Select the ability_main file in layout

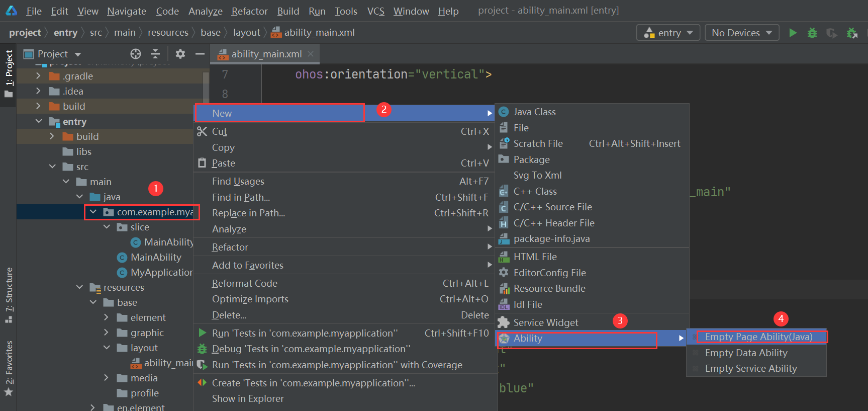(x=162, y=363)
